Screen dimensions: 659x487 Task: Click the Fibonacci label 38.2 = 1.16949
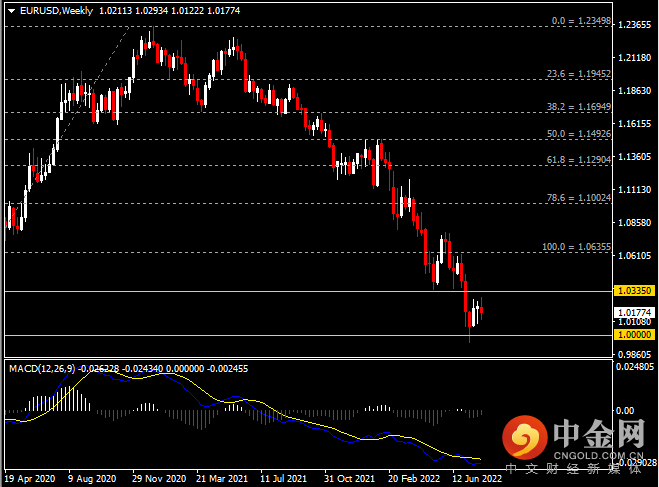click(579, 107)
